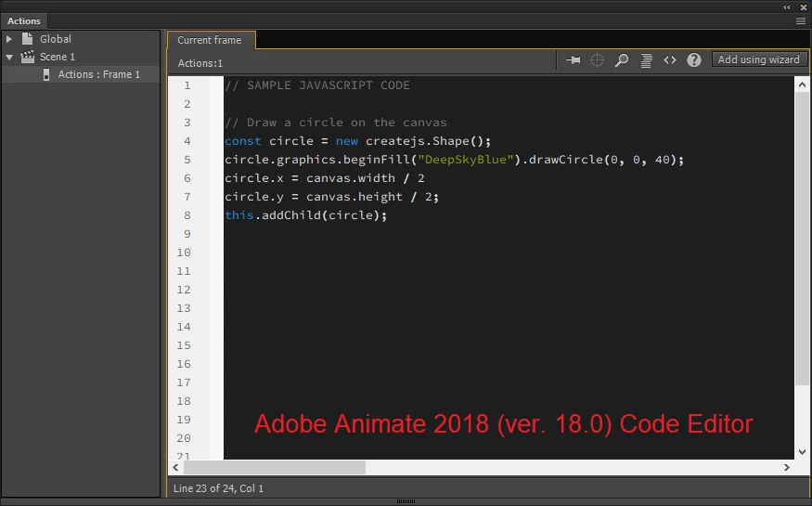This screenshot has width=812, height=506.
Task: Click line number 8 in the gutter
Action: (187, 214)
